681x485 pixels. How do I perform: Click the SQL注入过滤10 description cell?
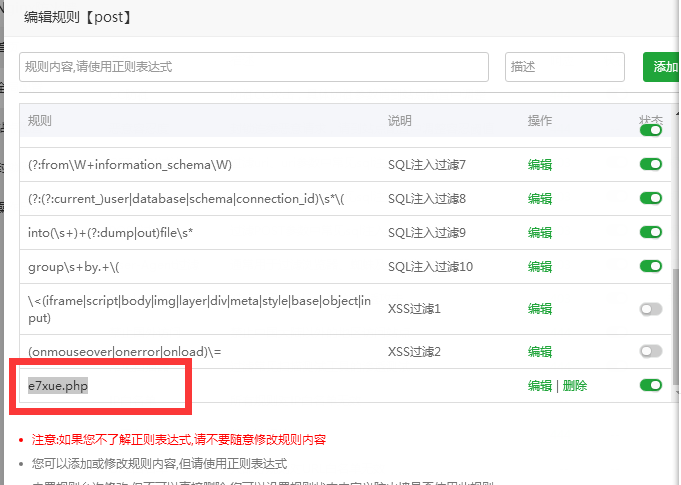point(430,266)
